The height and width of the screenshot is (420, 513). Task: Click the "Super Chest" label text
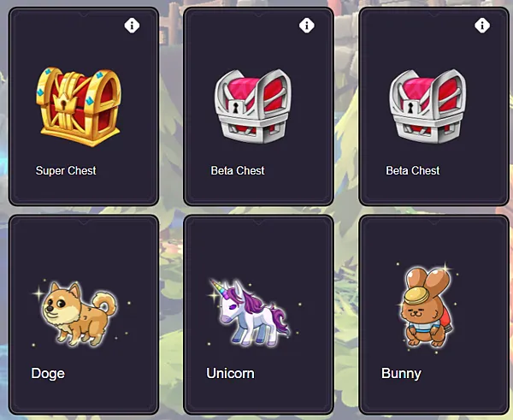66,170
